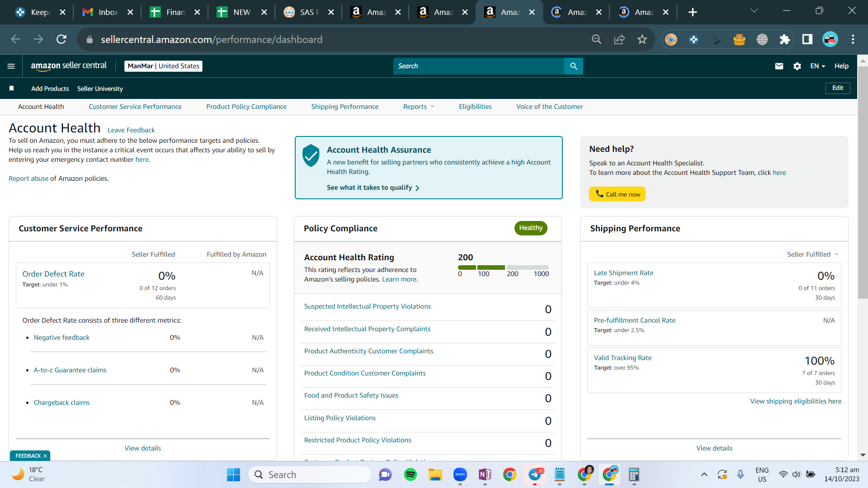Viewport: 868px width, 488px height.
Task: Open the EN language dropdown
Action: click(818, 66)
